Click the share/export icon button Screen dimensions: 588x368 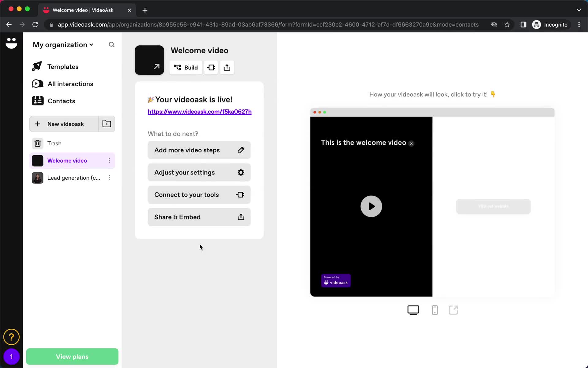click(x=227, y=67)
